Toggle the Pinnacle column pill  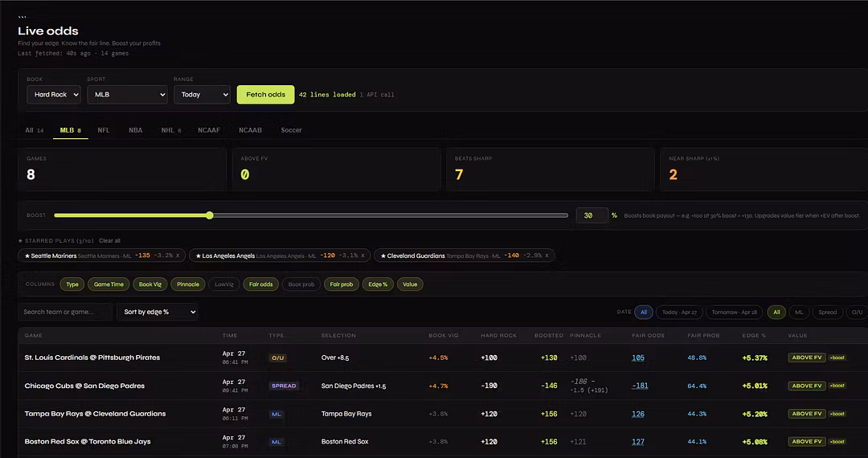tap(188, 284)
